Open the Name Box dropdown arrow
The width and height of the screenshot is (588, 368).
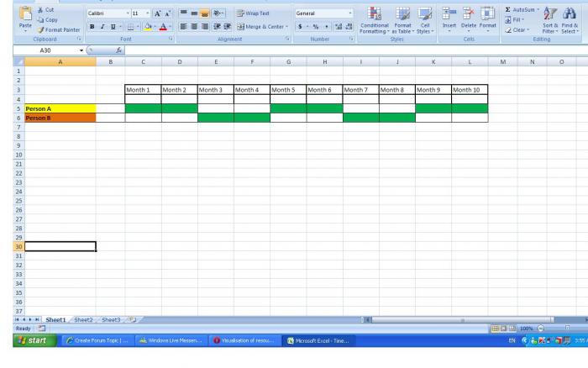pyautogui.click(x=81, y=50)
